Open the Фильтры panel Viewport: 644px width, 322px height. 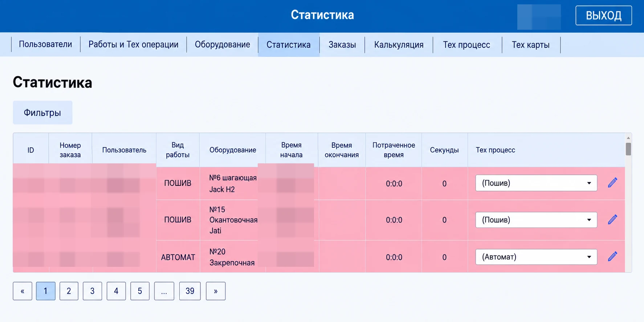tap(42, 113)
